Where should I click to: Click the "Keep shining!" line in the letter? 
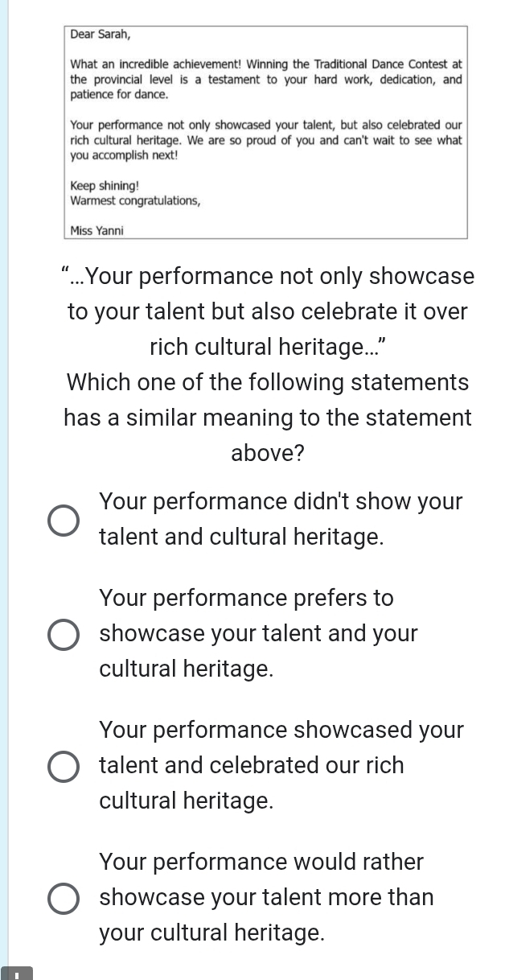[x=105, y=186]
